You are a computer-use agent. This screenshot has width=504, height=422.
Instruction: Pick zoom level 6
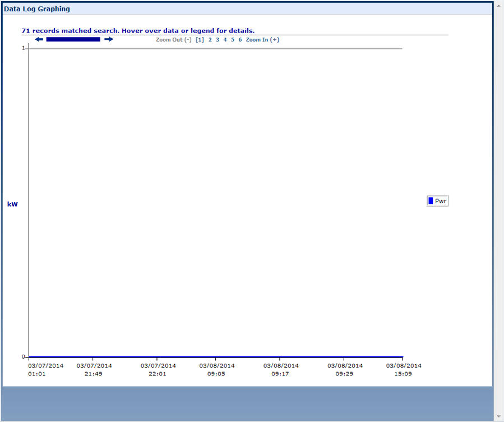240,40
